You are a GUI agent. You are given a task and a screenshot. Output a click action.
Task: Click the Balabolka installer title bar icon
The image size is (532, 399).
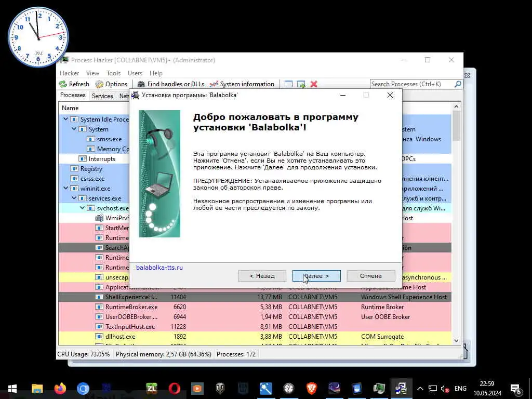[135, 95]
